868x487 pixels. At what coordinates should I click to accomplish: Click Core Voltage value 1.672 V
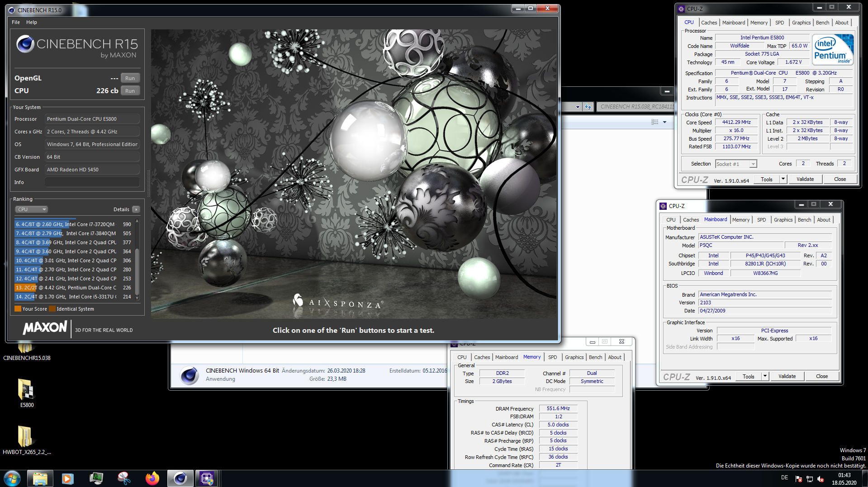[x=793, y=62]
